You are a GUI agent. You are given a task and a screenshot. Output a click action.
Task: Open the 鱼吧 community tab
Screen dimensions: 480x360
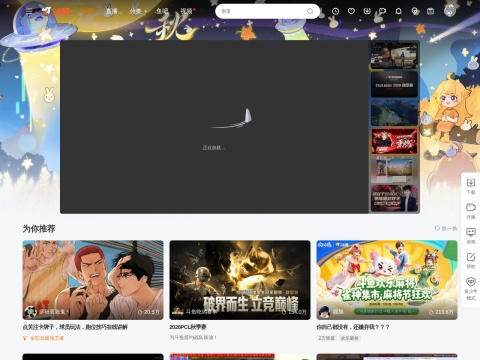coord(162,11)
